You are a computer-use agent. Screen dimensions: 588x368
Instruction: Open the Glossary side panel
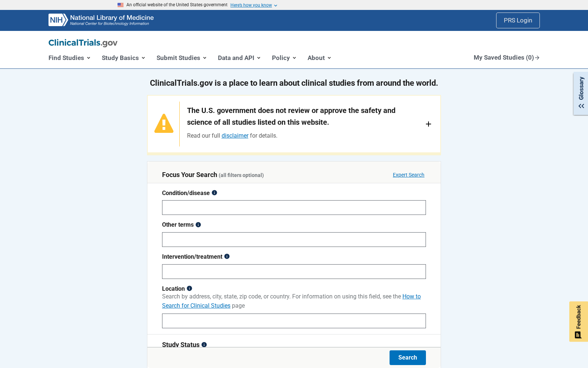(x=581, y=93)
